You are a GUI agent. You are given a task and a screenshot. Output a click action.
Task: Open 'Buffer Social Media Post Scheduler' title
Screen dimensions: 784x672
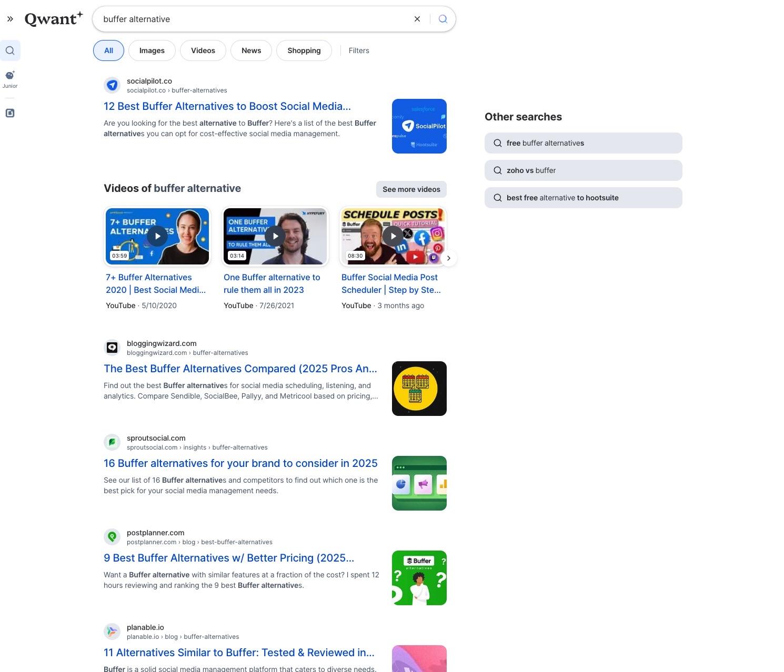tap(391, 283)
